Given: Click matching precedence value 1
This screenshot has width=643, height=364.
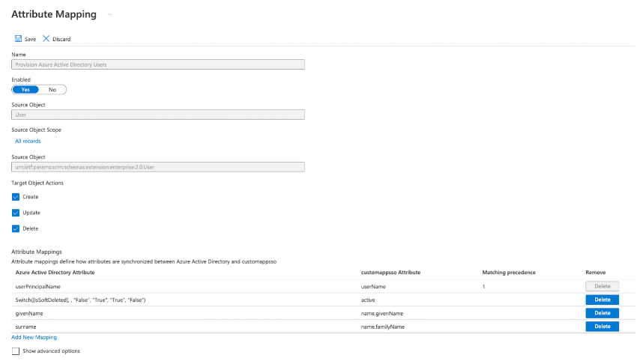Looking at the screenshot, I should click(483, 287).
